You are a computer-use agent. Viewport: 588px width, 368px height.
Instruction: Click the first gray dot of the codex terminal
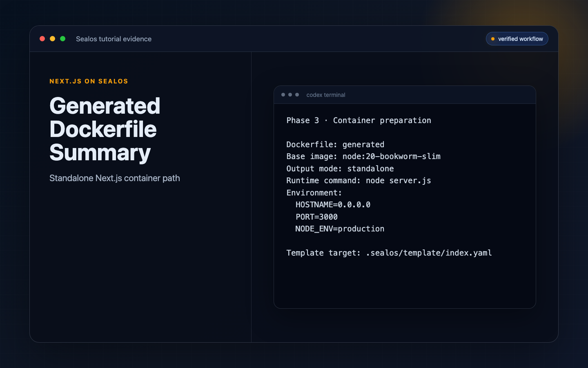coord(283,95)
